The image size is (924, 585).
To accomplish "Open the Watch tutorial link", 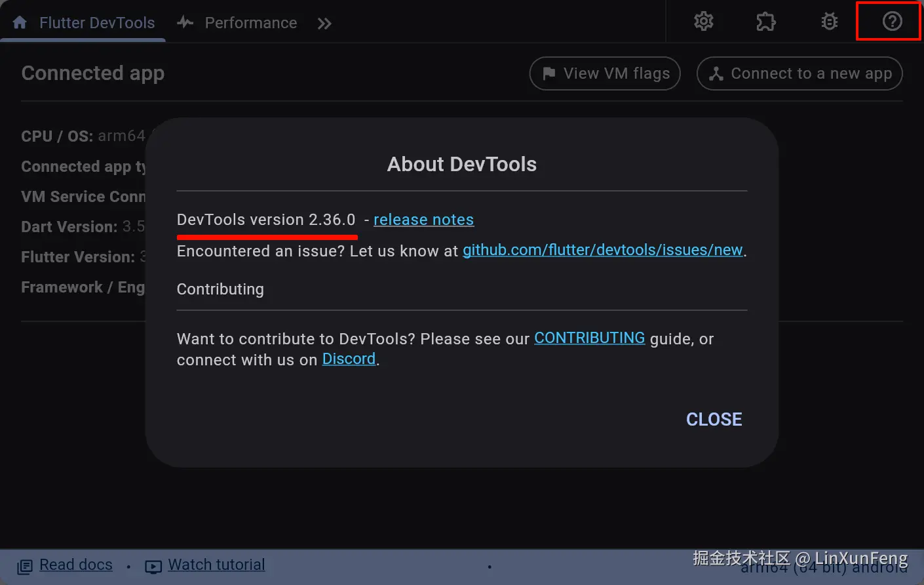I will pyautogui.click(x=217, y=565).
